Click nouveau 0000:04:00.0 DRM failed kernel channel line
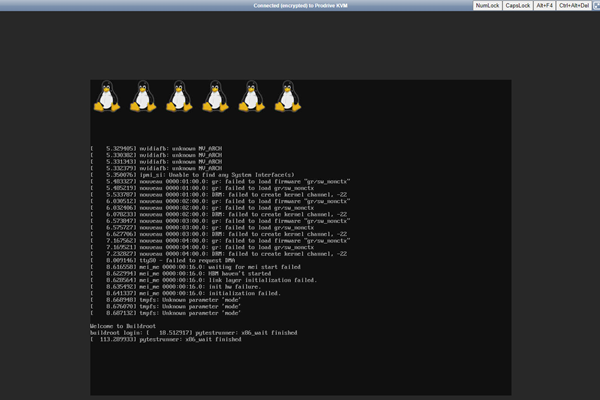Image resolution: width=600 pixels, height=400 pixels. coord(219,254)
